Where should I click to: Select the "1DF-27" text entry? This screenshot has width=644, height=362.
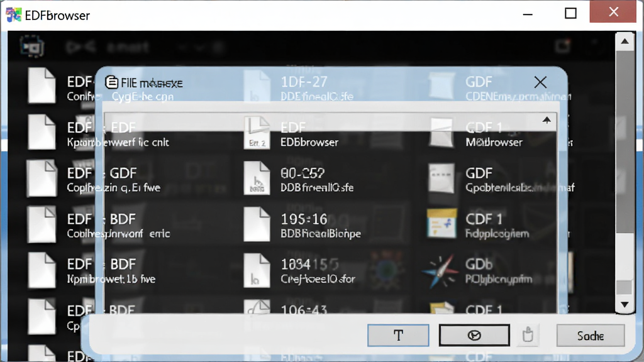coord(304,82)
